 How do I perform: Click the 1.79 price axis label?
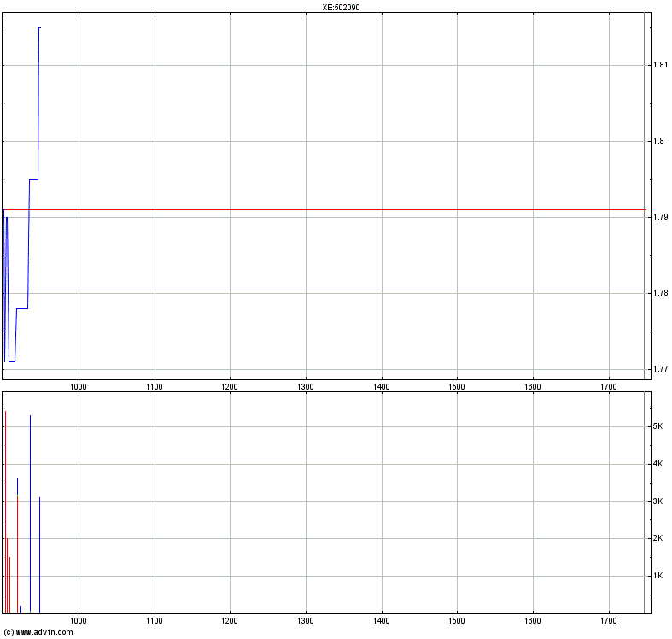tap(658, 218)
